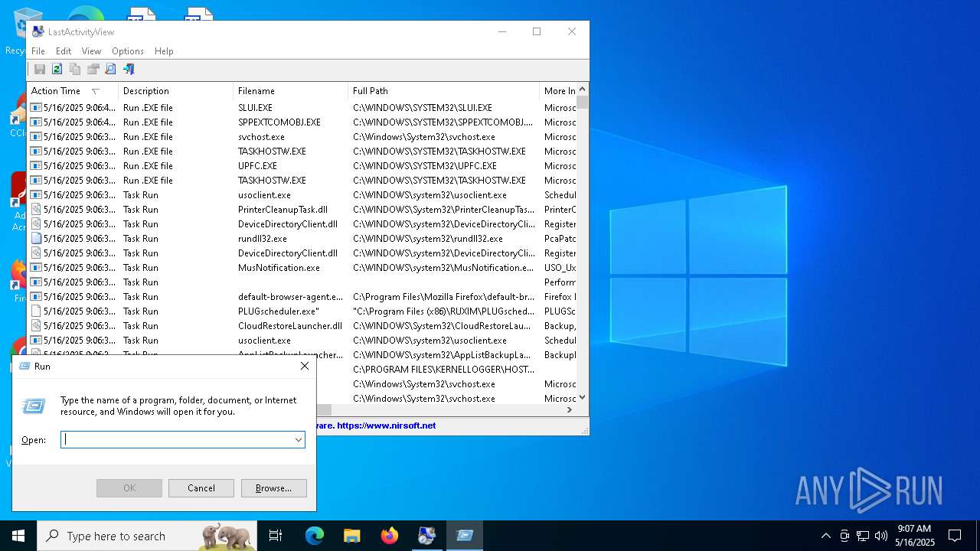Viewport: 980px width, 551px height.
Task: Click the icon of the rundll32.exe row
Action: click(x=36, y=239)
